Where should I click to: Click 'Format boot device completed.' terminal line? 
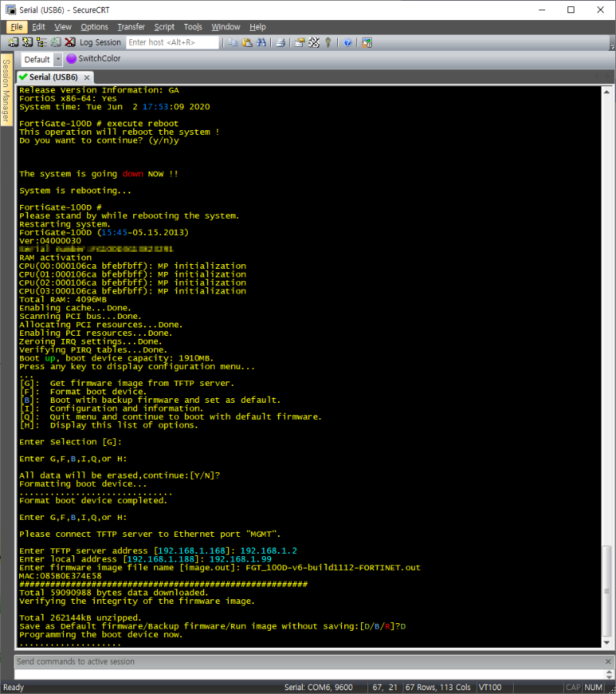click(x=93, y=501)
